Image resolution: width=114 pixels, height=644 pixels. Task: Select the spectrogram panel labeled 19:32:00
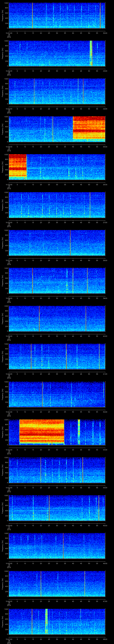[57, 54]
